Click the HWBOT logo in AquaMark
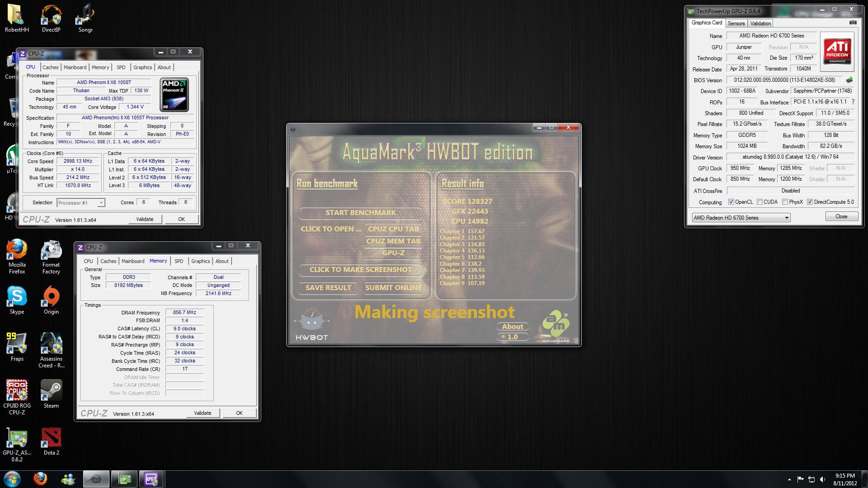This screenshot has width=868, height=488. tap(311, 325)
